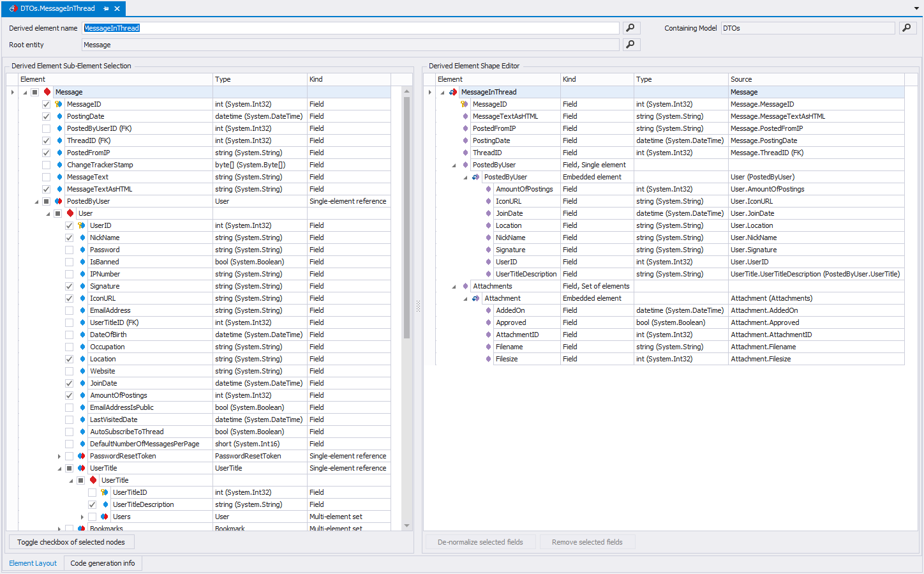
Task: Collapse the User entity node
Action: coord(48,214)
